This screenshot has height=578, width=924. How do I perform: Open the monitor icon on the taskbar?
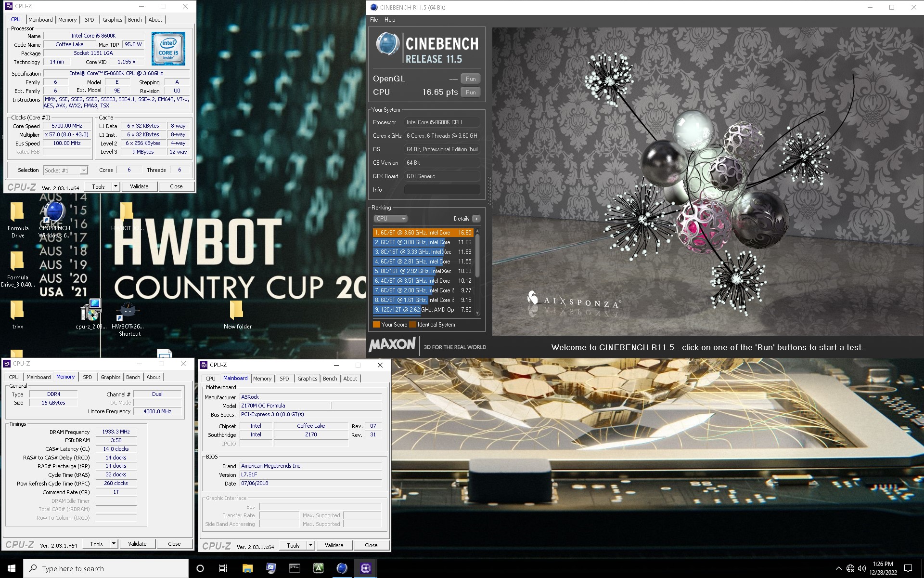(x=271, y=568)
